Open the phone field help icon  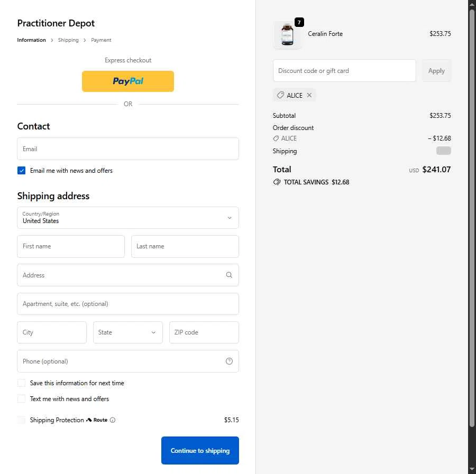point(229,361)
